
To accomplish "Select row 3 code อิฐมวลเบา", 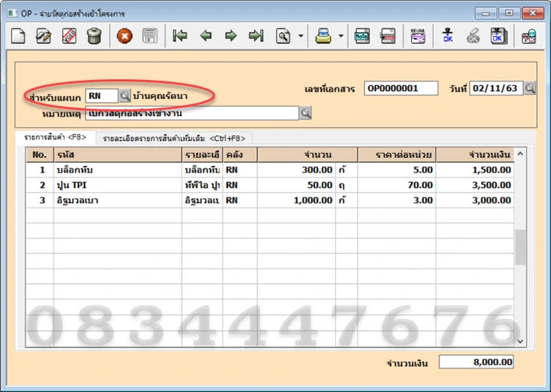I will click(118, 200).
